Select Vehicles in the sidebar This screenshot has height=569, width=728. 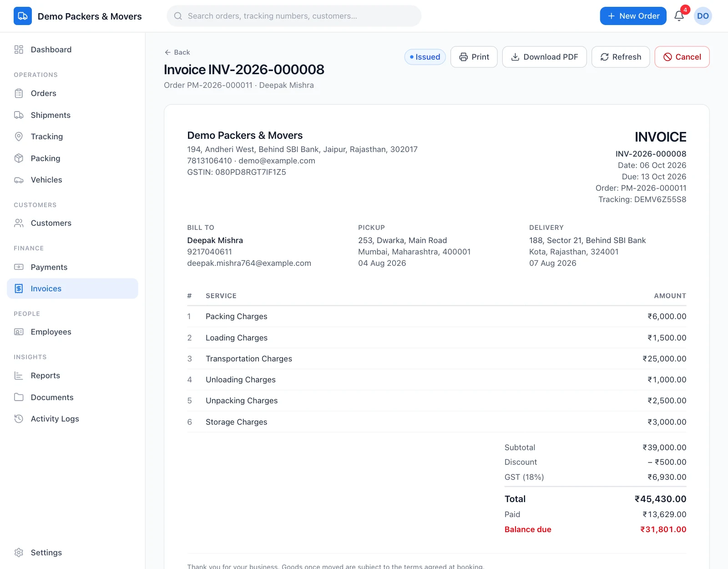(72, 180)
